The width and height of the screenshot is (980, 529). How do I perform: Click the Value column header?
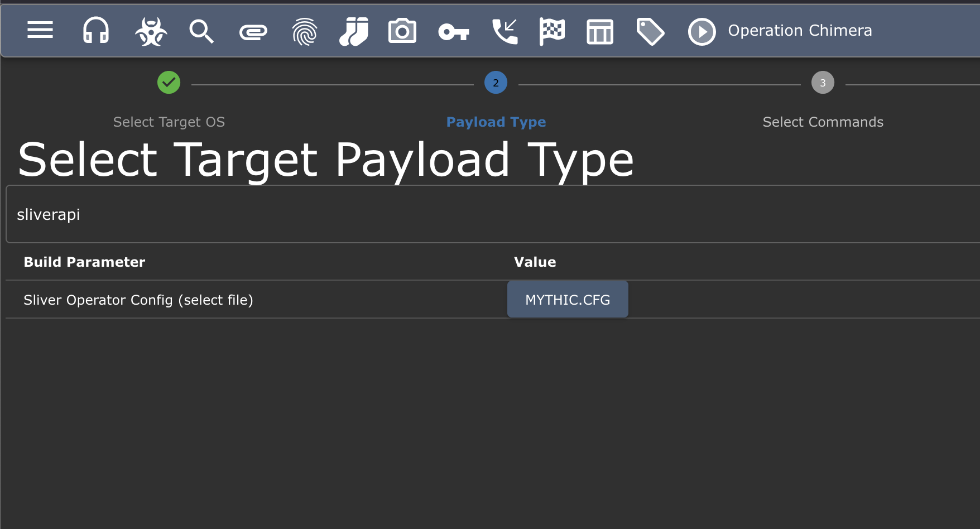pyautogui.click(x=535, y=262)
